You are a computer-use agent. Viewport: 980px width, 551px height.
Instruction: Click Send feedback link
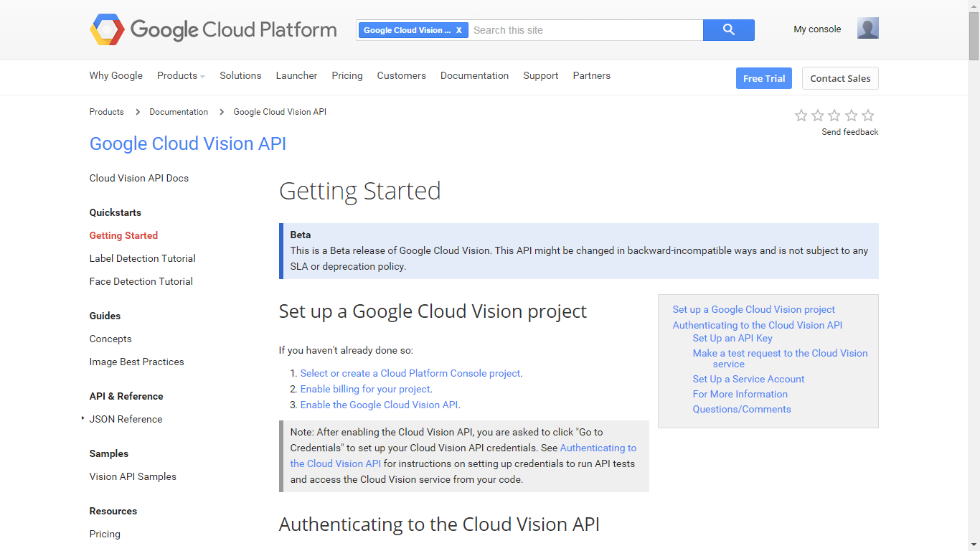(x=850, y=132)
